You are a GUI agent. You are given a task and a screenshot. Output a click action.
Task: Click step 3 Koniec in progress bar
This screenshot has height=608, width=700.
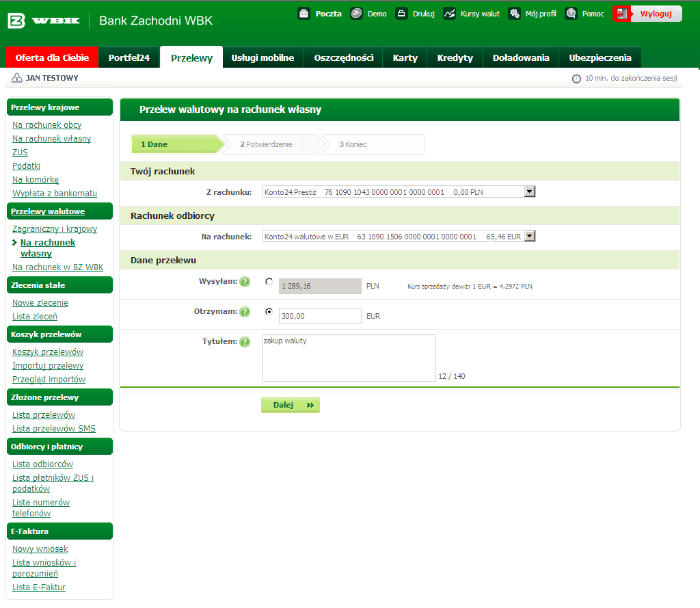click(x=374, y=144)
